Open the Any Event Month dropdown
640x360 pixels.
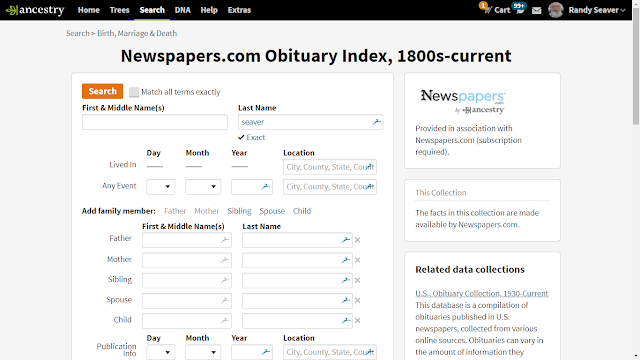(203, 187)
